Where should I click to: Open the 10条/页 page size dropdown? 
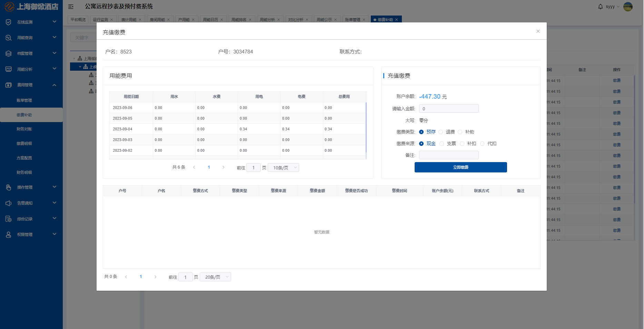point(283,168)
